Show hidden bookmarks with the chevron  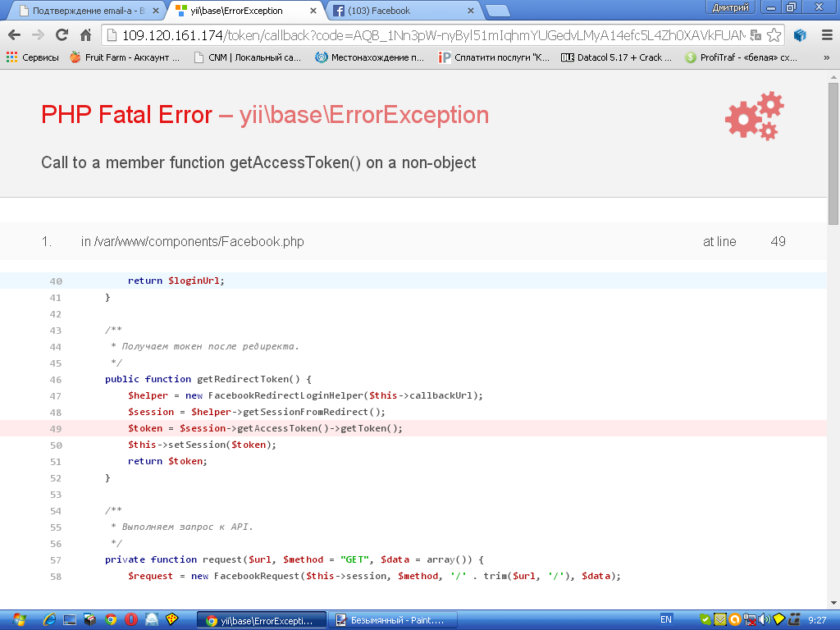coord(826,57)
